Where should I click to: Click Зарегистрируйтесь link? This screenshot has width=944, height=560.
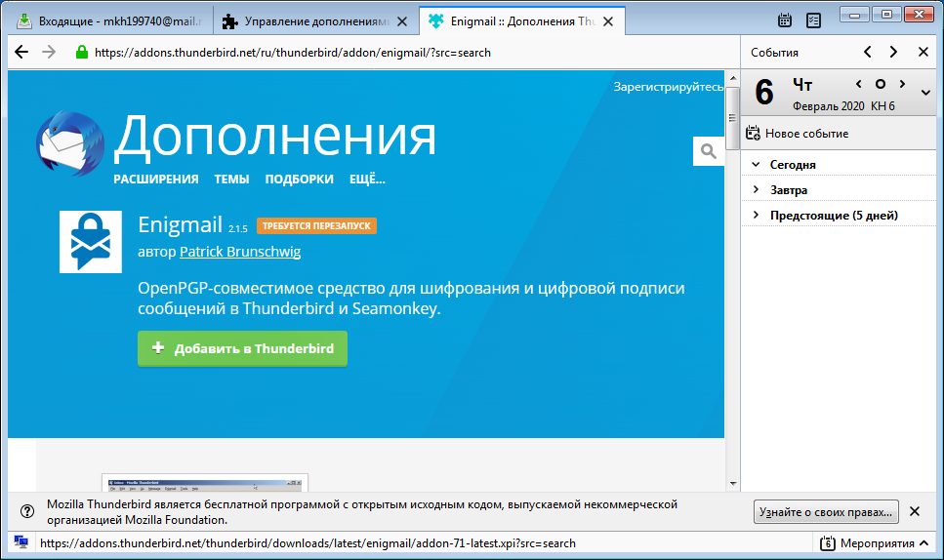[x=669, y=87]
